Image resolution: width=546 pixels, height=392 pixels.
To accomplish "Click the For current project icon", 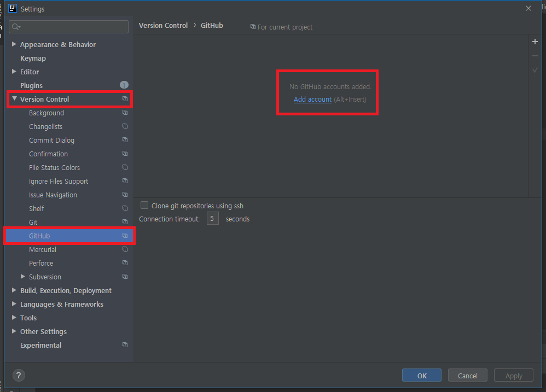I will point(253,27).
